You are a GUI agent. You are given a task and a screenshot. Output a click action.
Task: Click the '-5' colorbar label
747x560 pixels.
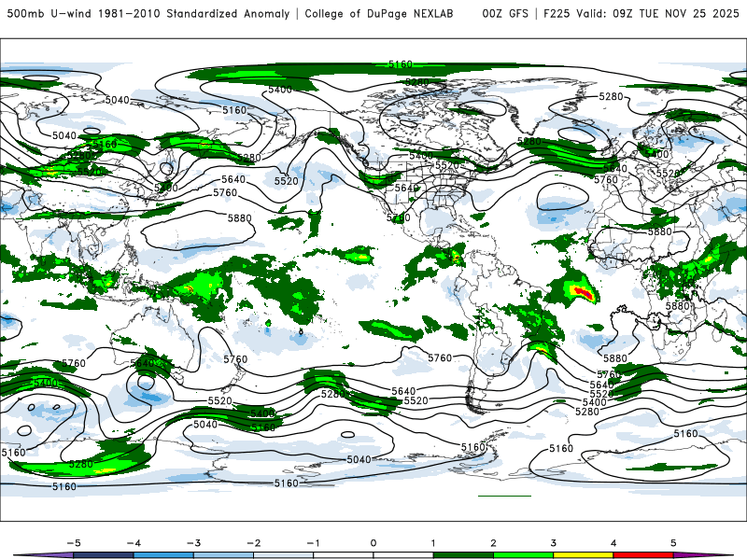pyautogui.click(x=74, y=543)
